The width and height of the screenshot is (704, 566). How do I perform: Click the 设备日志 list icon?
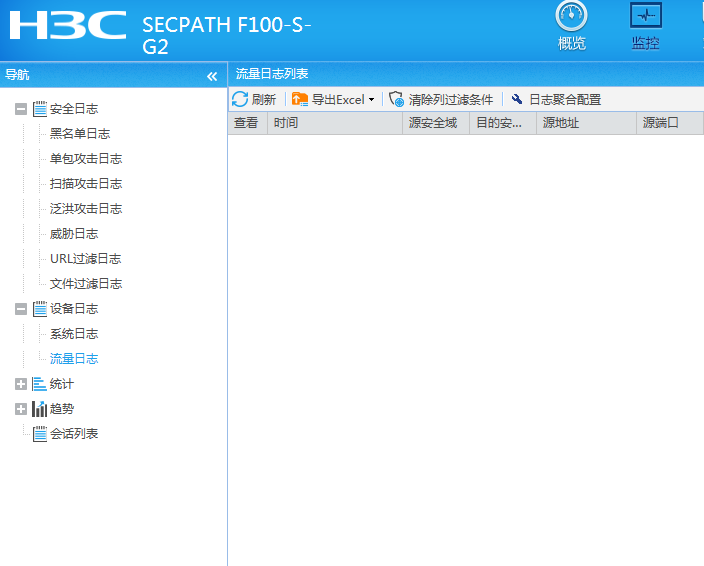coord(40,309)
